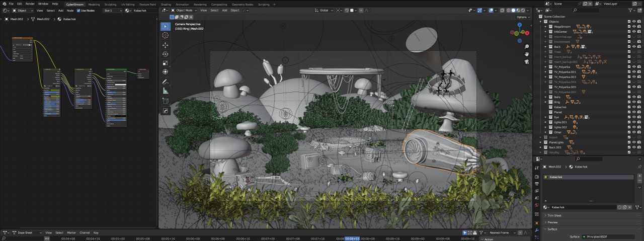This screenshot has width=644, height=241.
Task: Hide the MegaShroom collection with its eye icon
Action: pyautogui.click(x=634, y=27)
